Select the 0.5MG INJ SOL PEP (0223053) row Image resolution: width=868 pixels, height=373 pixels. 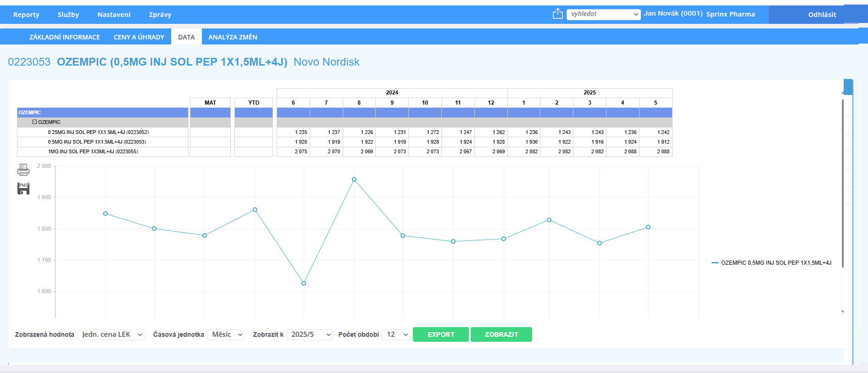(x=103, y=142)
